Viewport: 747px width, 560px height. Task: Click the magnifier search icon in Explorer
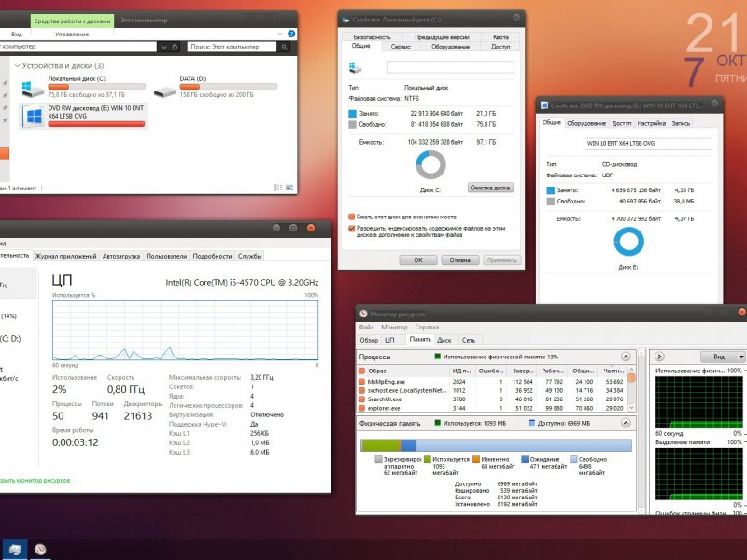coord(285,47)
